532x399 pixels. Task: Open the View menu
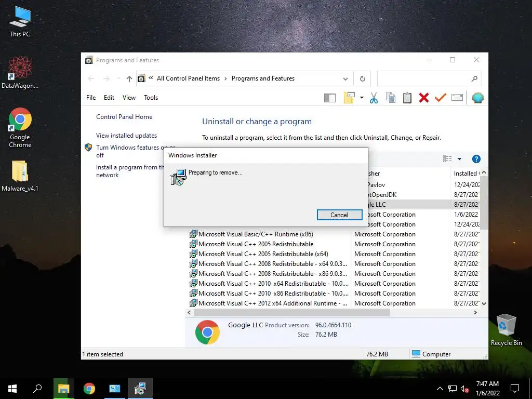(129, 98)
